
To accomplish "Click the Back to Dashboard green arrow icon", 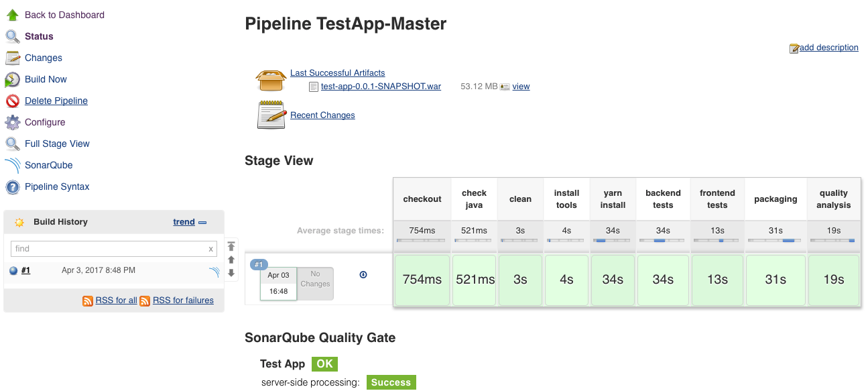I will (12, 15).
